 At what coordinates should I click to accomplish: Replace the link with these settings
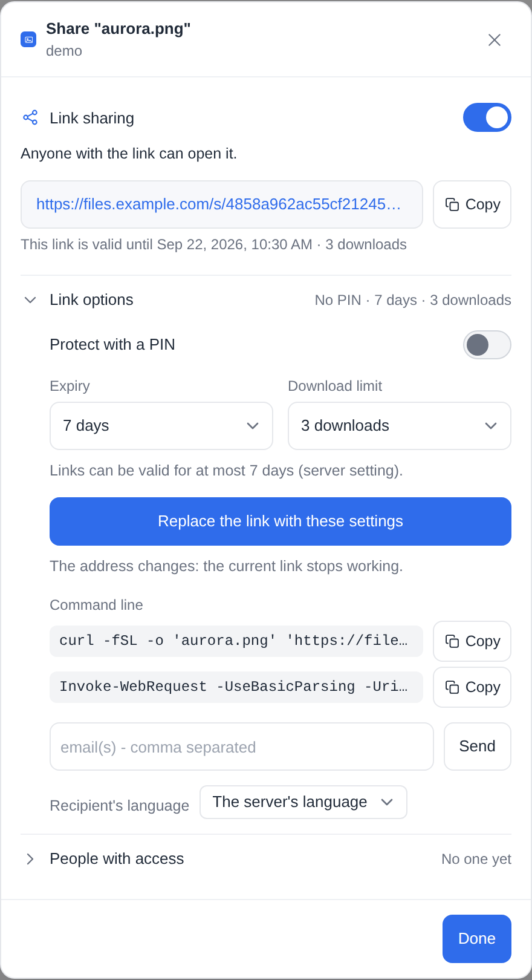click(281, 521)
